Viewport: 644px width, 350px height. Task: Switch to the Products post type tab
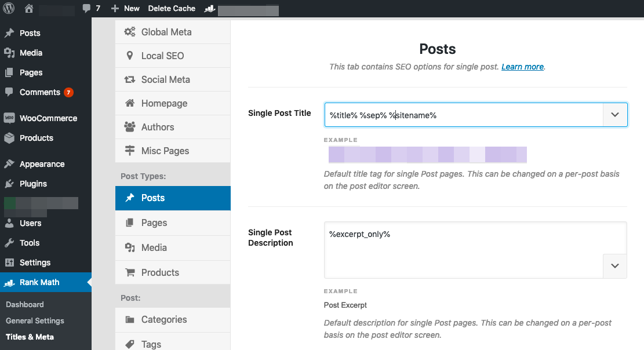point(173,272)
